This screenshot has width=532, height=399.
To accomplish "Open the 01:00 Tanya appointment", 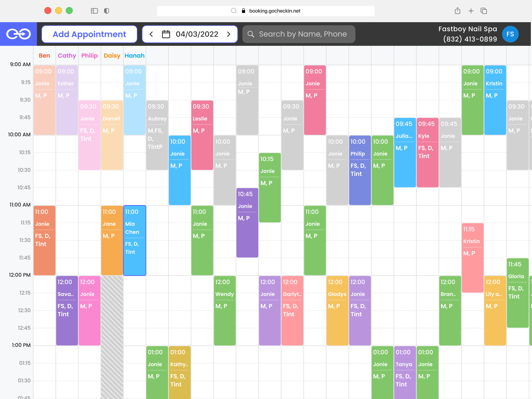I will [x=405, y=373].
